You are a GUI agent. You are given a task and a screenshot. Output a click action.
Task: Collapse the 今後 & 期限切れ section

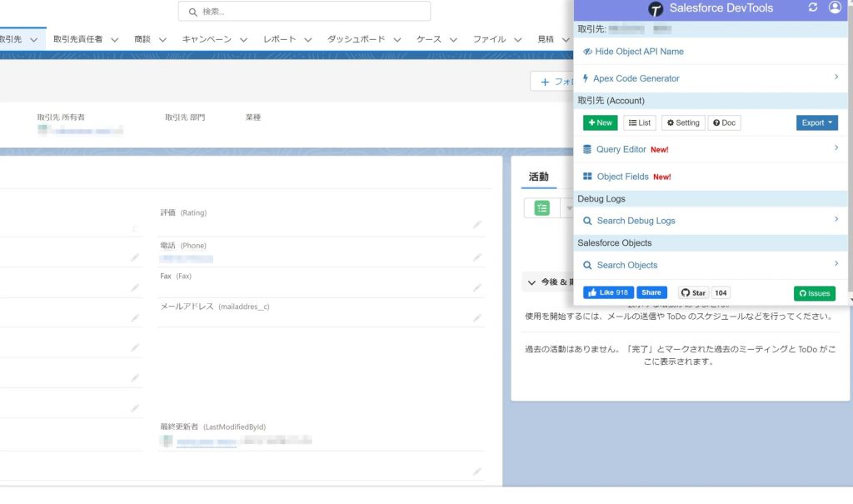[x=531, y=282]
